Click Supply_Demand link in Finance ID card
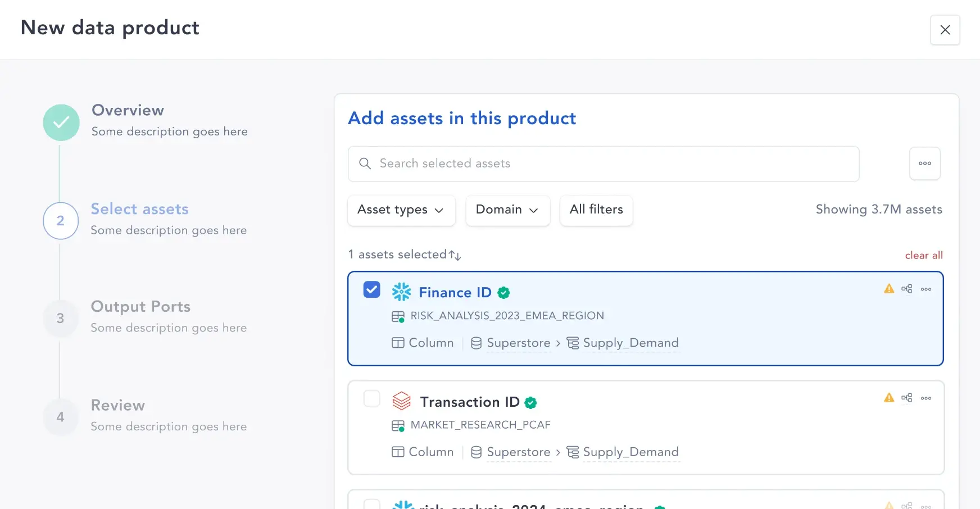 tap(631, 343)
